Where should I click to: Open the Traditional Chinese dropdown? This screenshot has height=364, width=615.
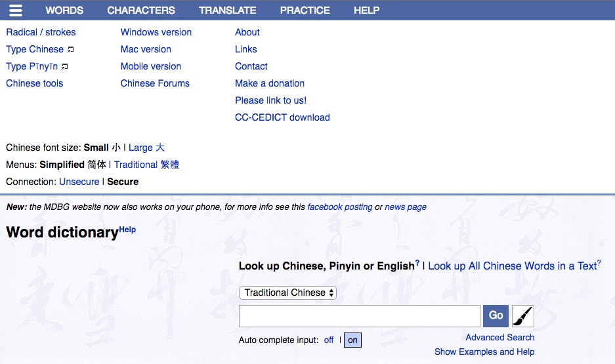tap(287, 293)
